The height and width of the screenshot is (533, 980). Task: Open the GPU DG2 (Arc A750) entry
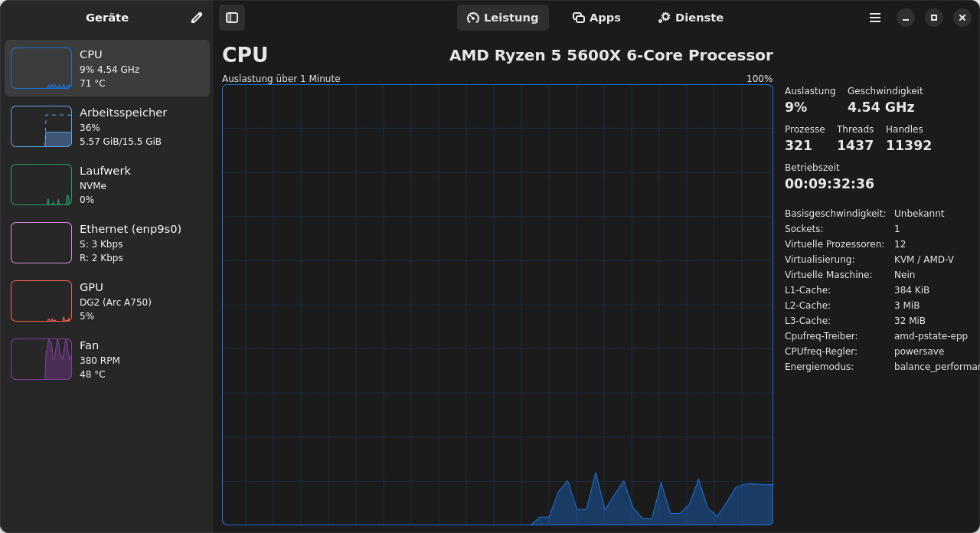pyautogui.click(x=107, y=301)
